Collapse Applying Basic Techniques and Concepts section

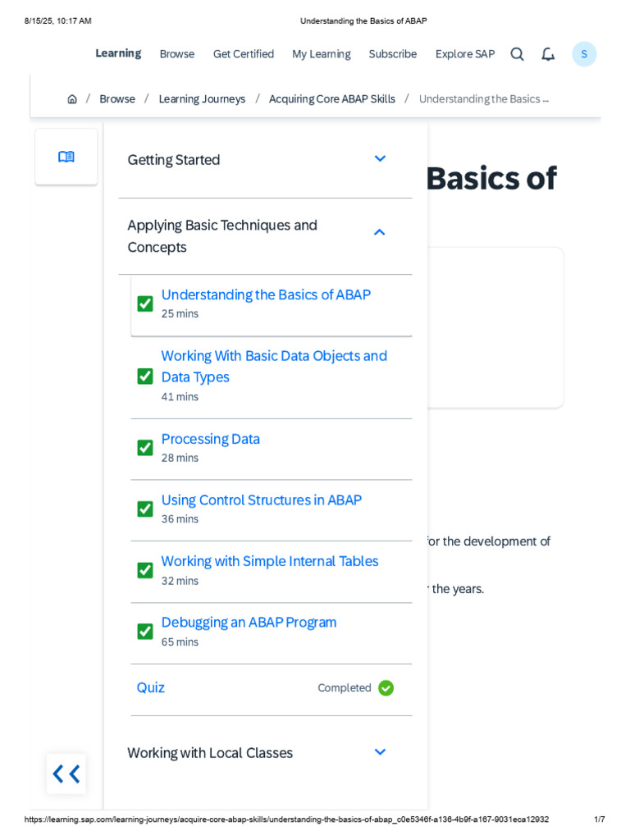coord(379,233)
